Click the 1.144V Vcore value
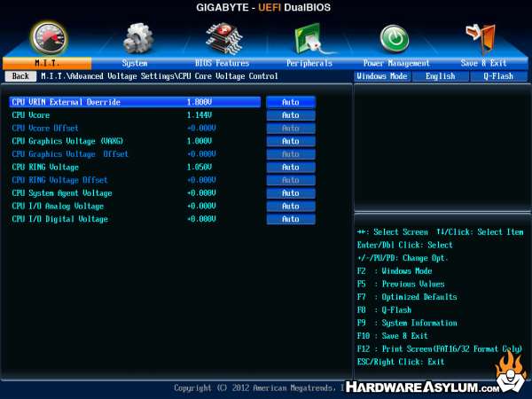532x399 pixels. 199,115
